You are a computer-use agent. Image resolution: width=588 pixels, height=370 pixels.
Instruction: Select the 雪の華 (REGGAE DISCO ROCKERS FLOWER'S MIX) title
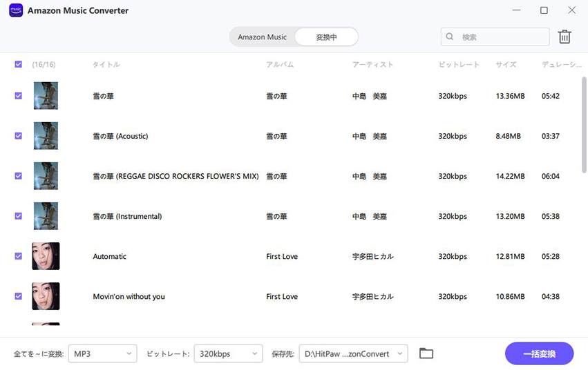tap(176, 176)
